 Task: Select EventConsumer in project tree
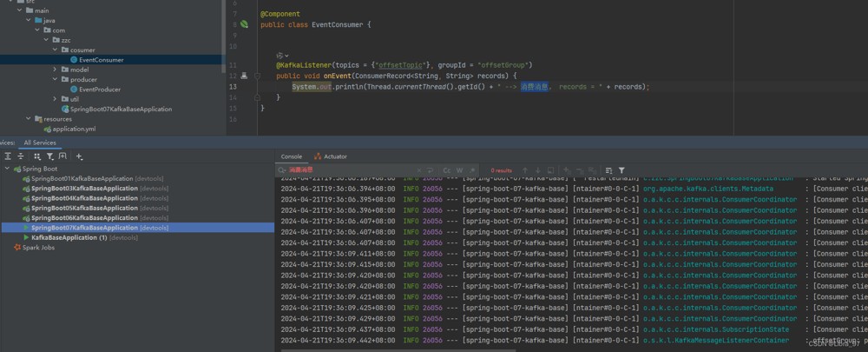pyautogui.click(x=102, y=60)
